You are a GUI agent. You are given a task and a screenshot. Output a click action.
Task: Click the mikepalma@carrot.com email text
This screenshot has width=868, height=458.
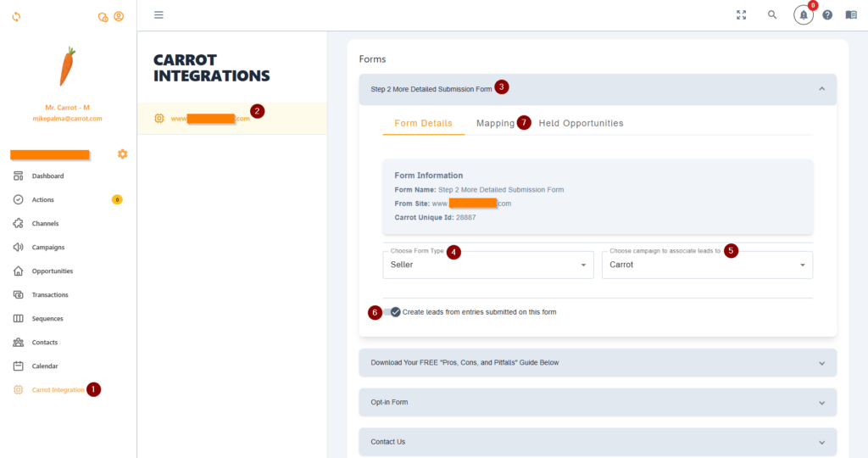tap(67, 119)
